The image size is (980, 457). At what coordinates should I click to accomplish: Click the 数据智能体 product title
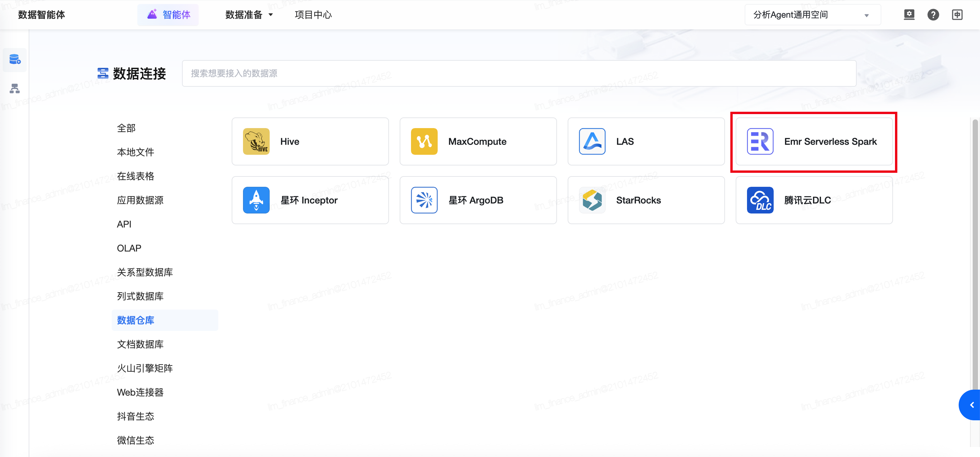[41, 15]
